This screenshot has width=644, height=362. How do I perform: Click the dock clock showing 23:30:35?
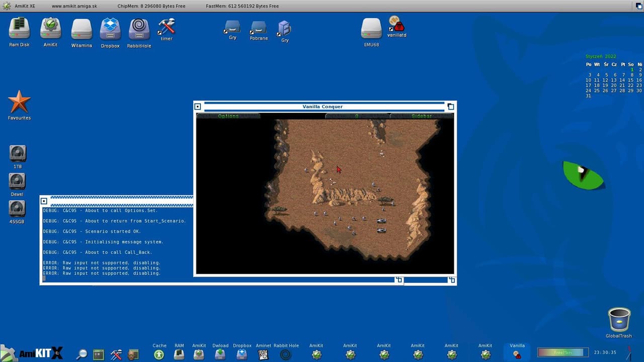coord(605,352)
